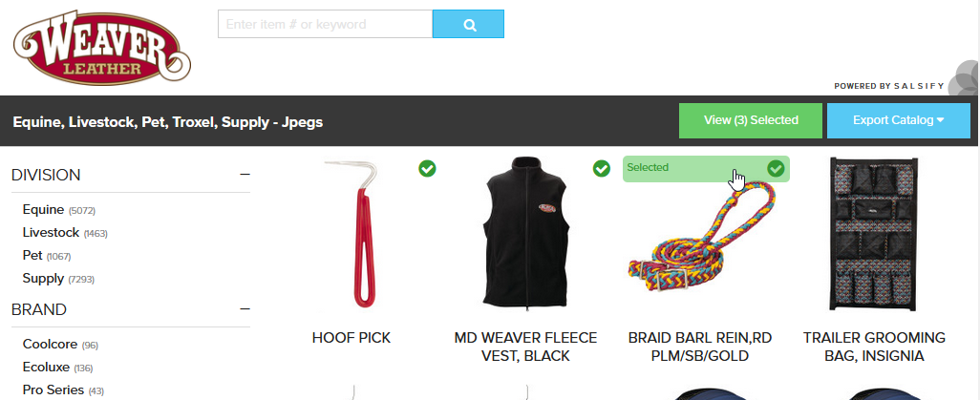
Task: Deselect the Fleece Vest checkmark
Action: pyautogui.click(x=601, y=168)
